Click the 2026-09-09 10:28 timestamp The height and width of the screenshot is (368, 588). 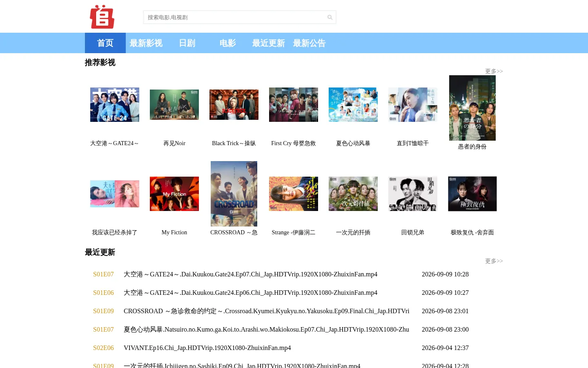[445, 274]
